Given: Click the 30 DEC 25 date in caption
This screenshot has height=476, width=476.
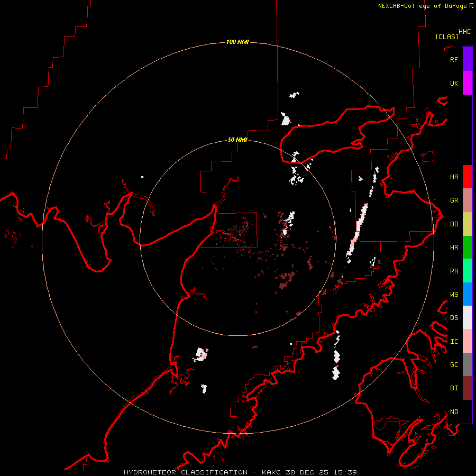Looking at the screenshot, I should click(x=307, y=472).
